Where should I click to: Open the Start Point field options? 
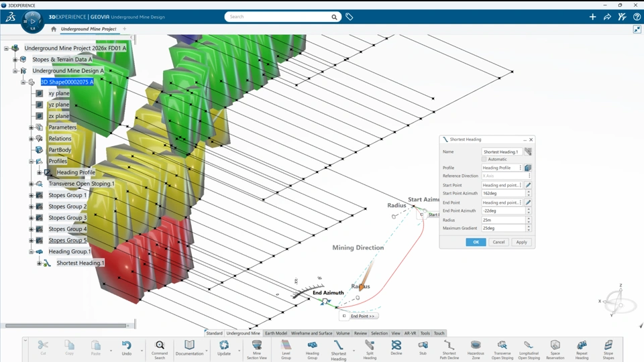(x=521, y=185)
